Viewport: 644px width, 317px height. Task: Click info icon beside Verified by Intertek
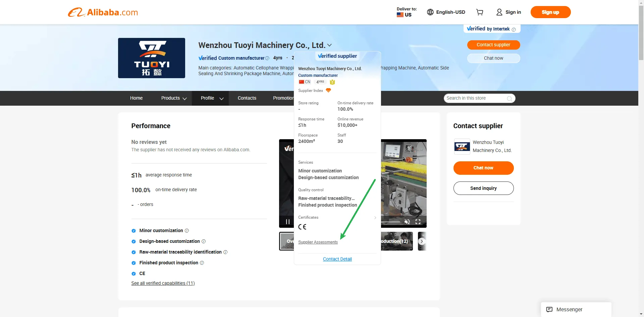[x=514, y=30]
